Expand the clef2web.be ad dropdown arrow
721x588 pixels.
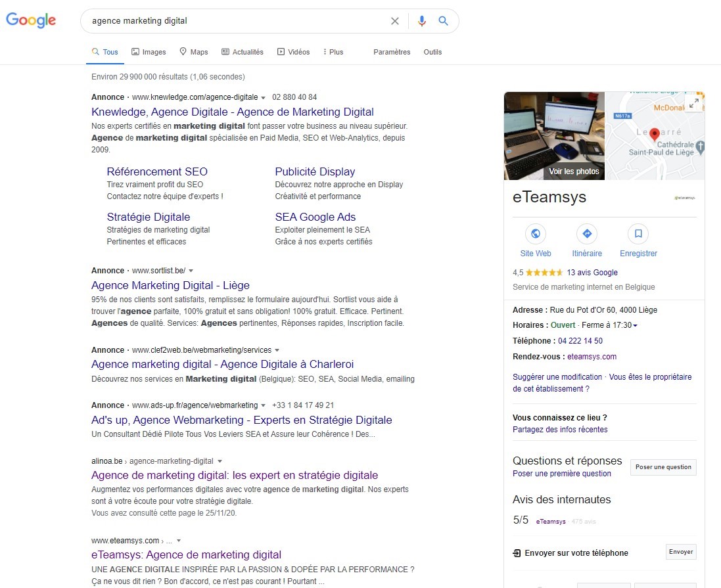coord(277,350)
